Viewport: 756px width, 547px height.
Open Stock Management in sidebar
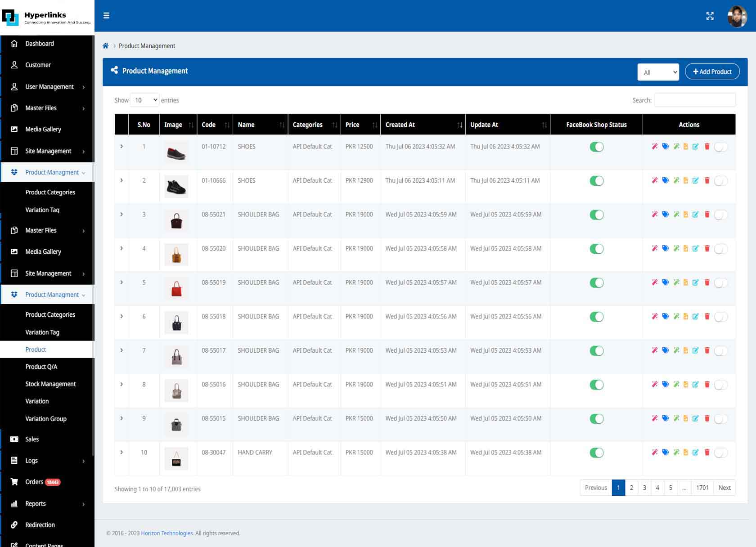click(x=50, y=384)
